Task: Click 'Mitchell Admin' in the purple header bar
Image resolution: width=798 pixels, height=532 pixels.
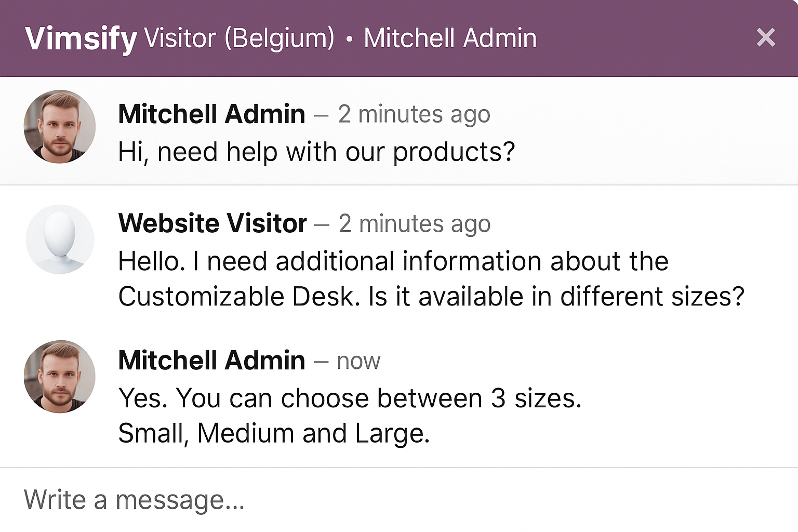Action: pyautogui.click(x=450, y=38)
